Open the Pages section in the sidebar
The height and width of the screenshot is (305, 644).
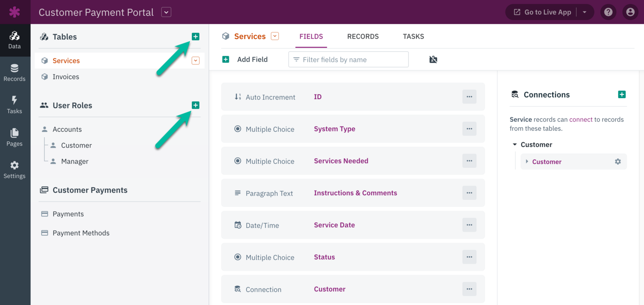[15, 137]
